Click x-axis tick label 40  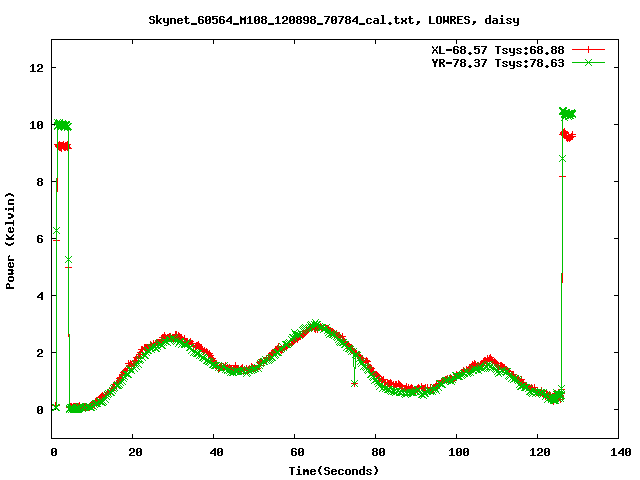click(216, 452)
